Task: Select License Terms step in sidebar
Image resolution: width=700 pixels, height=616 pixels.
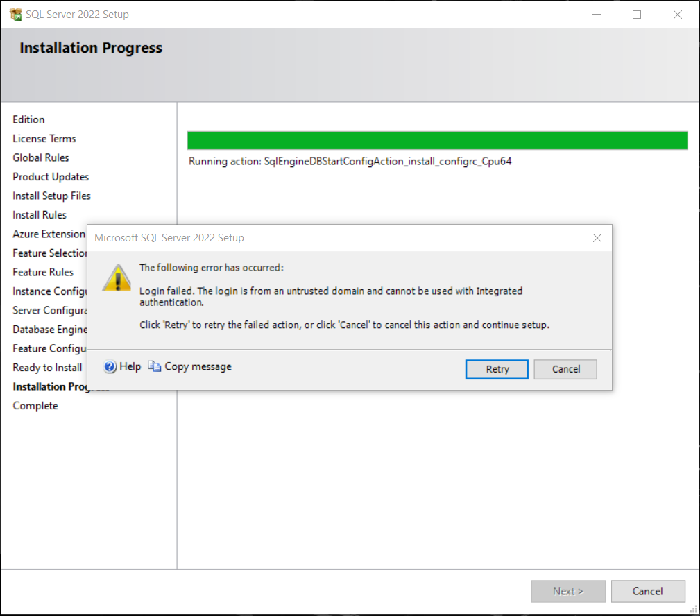Action: pyautogui.click(x=44, y=139)
